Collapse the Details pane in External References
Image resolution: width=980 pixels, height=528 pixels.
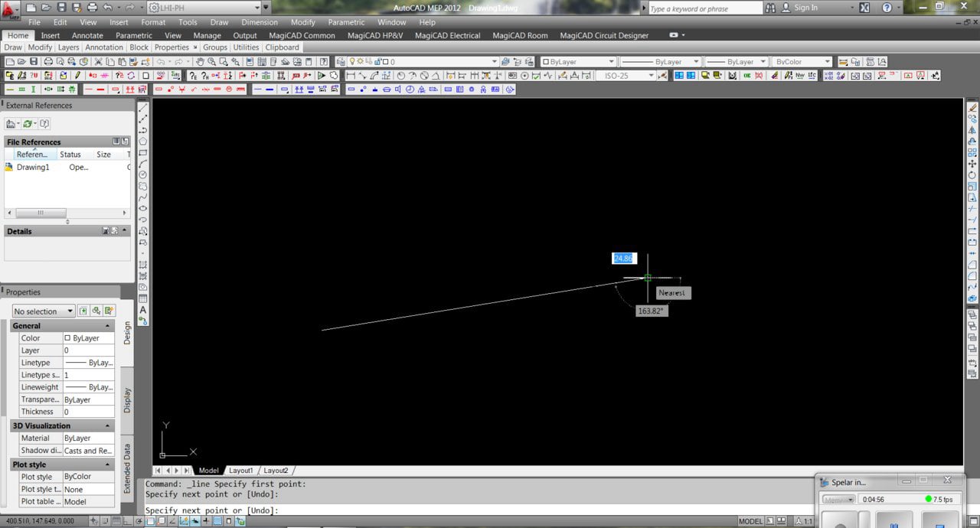click(124, 230)
